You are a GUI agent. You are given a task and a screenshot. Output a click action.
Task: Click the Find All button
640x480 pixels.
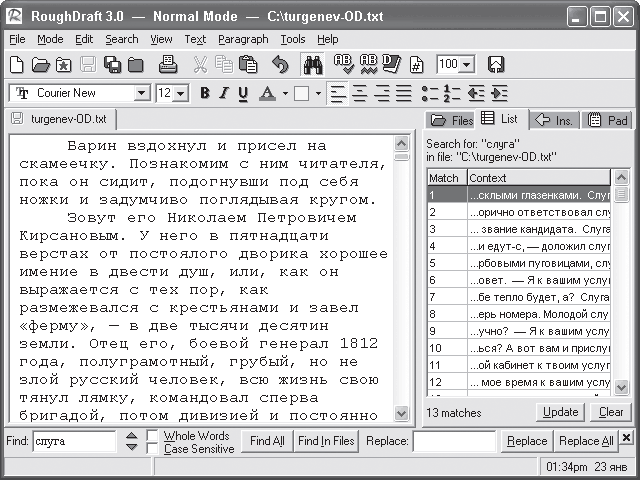[267, 441]
